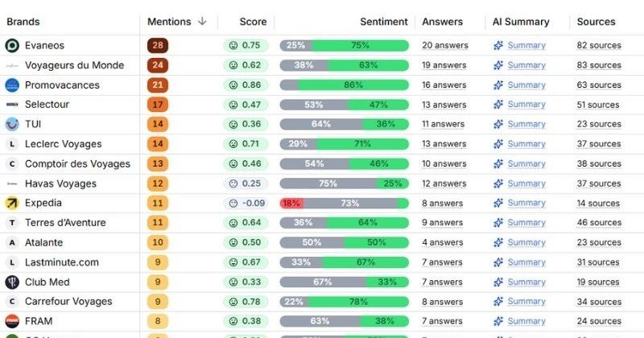Click the Expedia yellow arrow logo
Viewport: 644px width, 338px height.
12,203
